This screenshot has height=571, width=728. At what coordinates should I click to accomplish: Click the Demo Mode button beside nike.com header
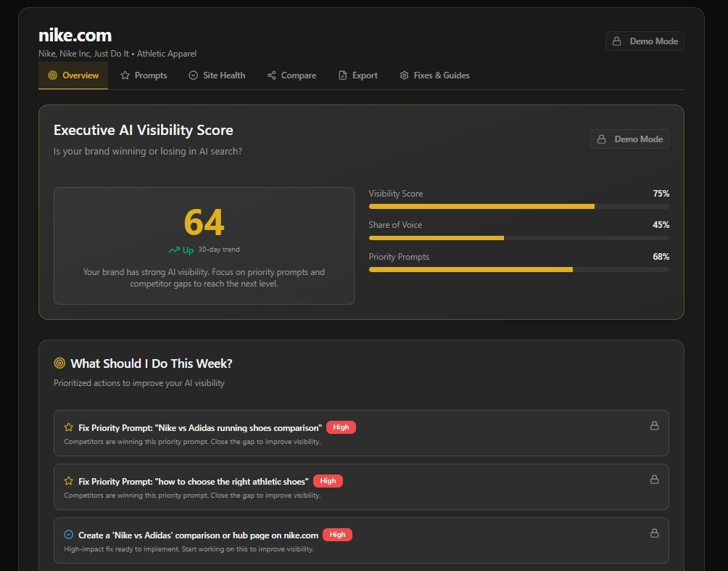[645, 41]
